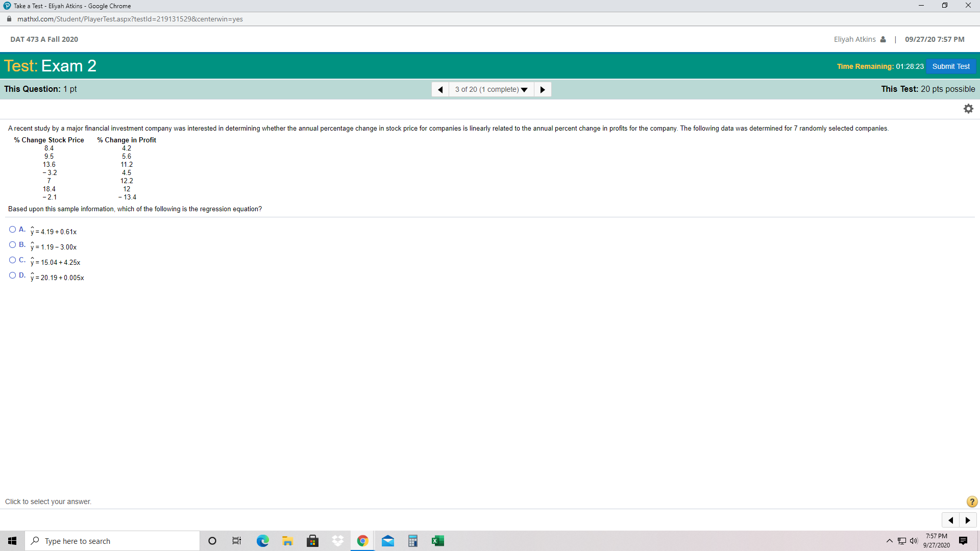Go to next question using top arrow
This screenshot has width=980, height=551.
543,89
